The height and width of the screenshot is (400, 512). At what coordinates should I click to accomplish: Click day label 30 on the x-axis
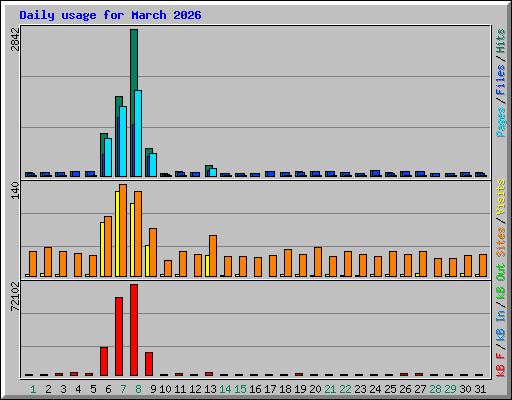(x=465, y=389)
